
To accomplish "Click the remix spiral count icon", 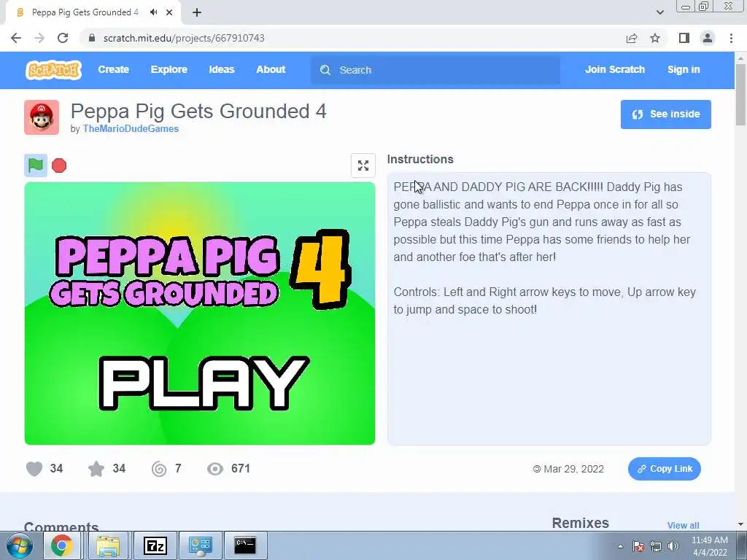I will 159,469.
